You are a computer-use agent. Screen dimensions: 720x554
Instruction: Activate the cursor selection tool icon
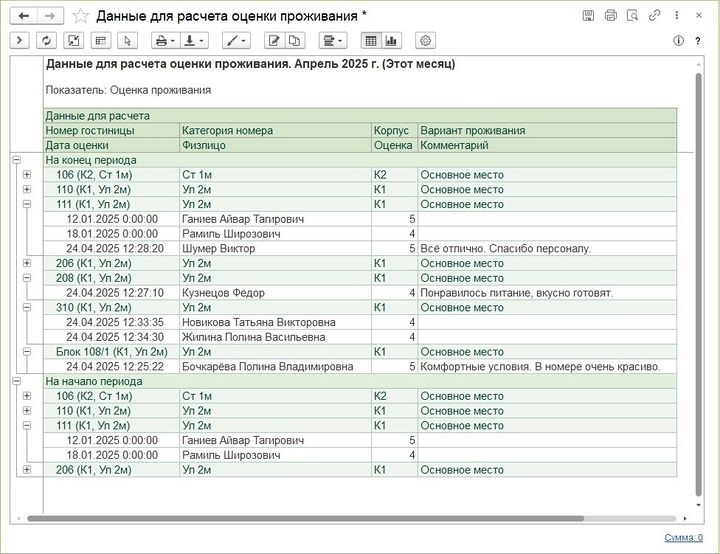pos(127,41)
